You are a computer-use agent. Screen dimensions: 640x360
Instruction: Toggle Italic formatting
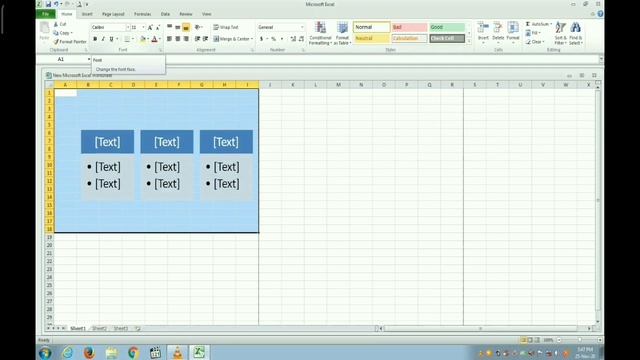tap(103, 39)
